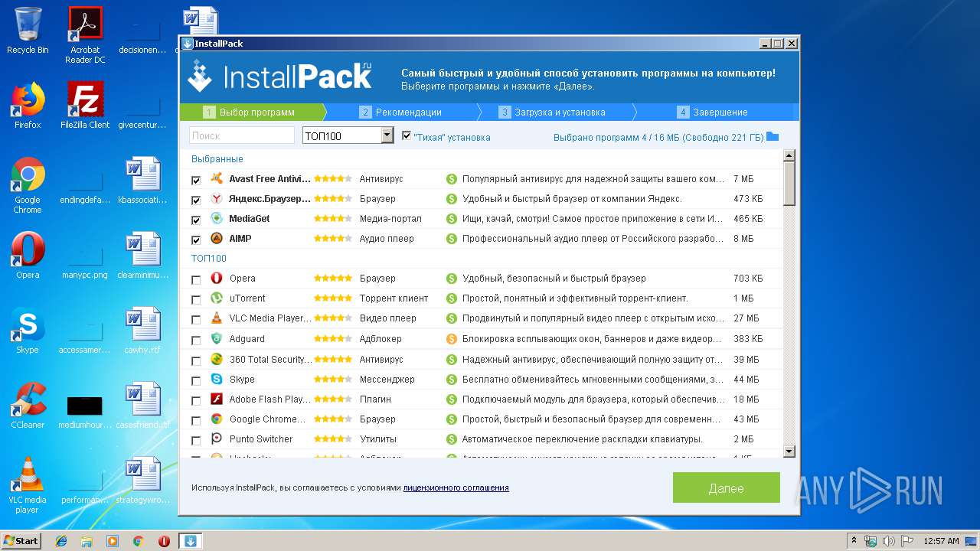Image resolution: width=980 pixels, height=551 pixels.
Task: Select step 2 Рекомендации tab
Action: pyautogui.click(x=401, y=112)
